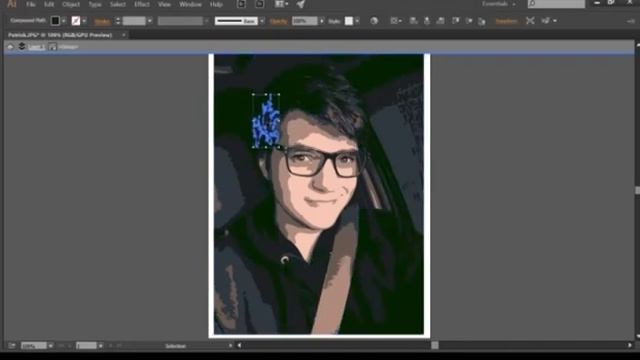The image size is (640, 360).
Task: Click the Opacity percentage field
Action: click(x=304, y=21)
